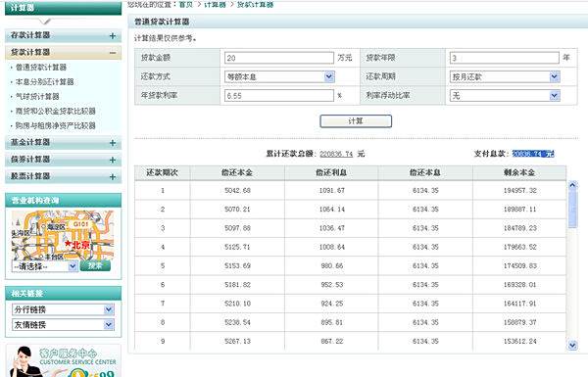
Task: Click 计算器 in the breadcrumb
Action: (216, 5)
